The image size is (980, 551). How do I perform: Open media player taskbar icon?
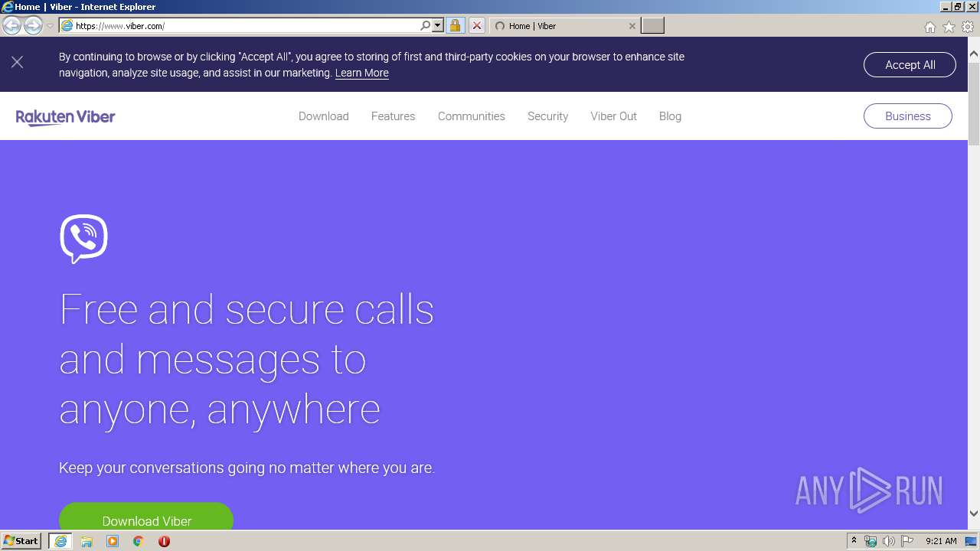tap(113, 541)
